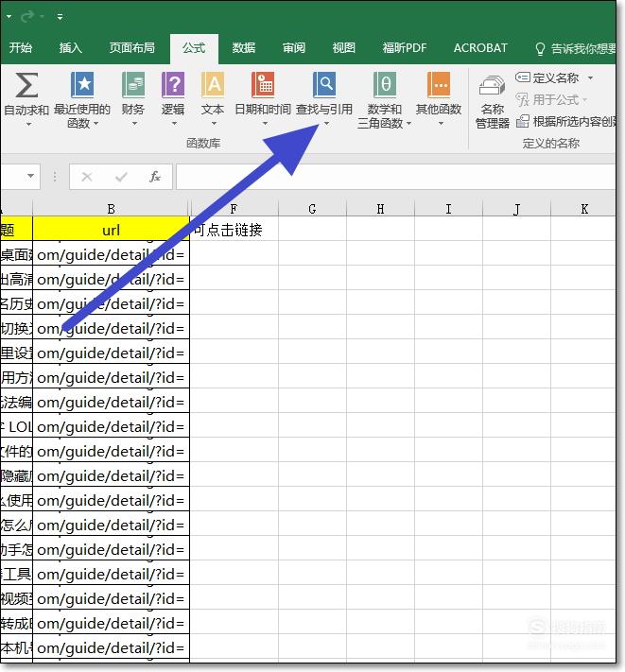This screenshot has width=625, height=672.
Task: Click Define Name (定义名称) tag icon
Action: tap(523, 78)
